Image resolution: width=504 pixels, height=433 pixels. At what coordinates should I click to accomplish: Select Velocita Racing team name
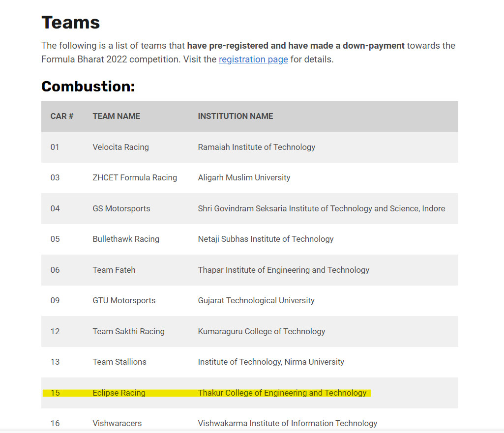point(120,147)
